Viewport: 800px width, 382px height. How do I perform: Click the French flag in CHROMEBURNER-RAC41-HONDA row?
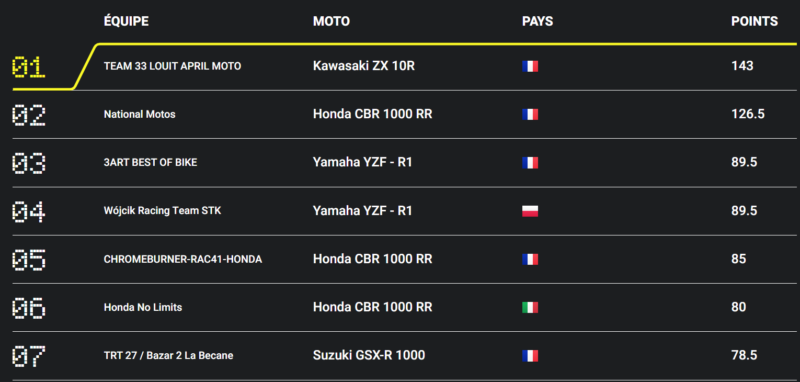(x=530, y=260)
